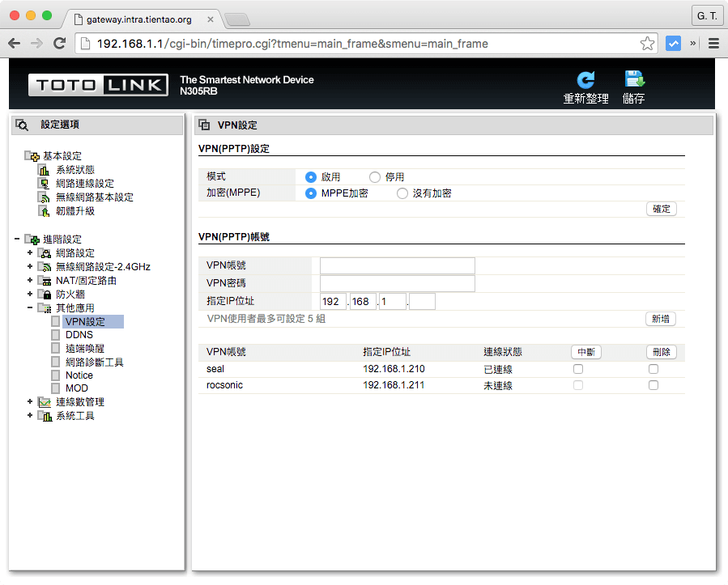Click the 設定選項 magnifier icon
The height and width of the screenshot is (585, 728).
(x=19, y=125)
